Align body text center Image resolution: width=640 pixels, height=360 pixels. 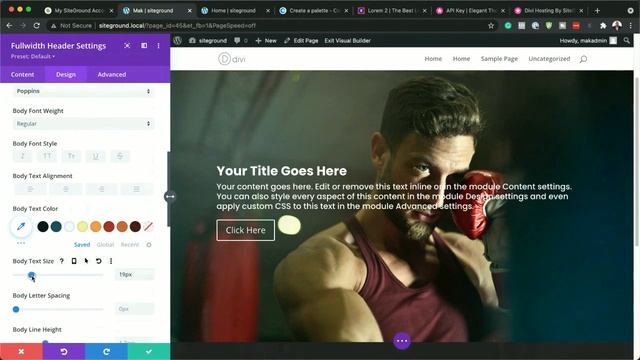tap(66, 189)
